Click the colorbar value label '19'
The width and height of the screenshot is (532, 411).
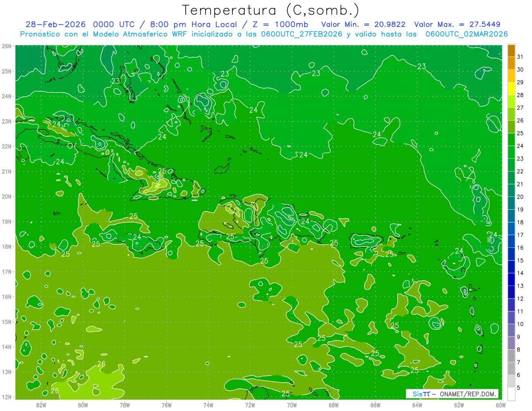point(520,209)
